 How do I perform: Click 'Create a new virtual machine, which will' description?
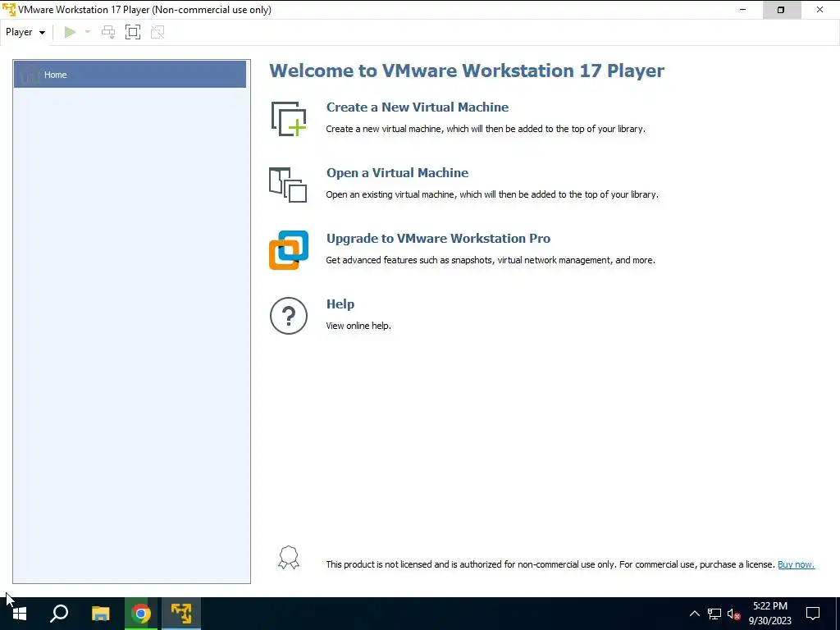tap(486, 129)
